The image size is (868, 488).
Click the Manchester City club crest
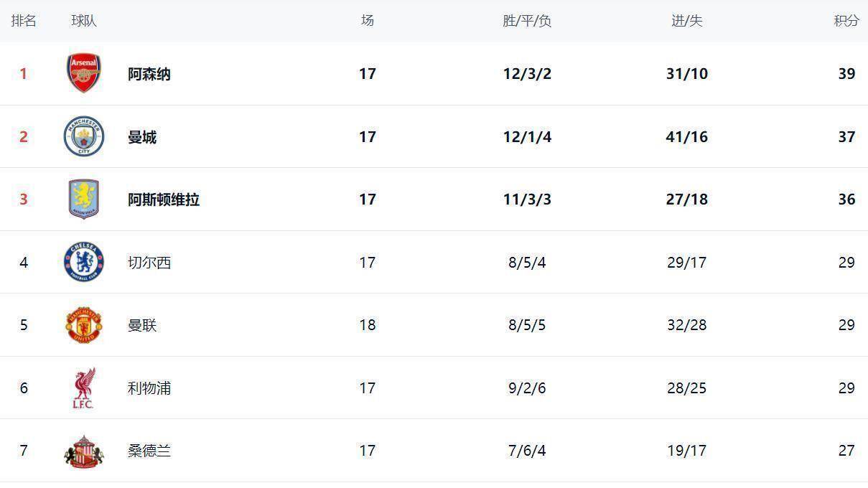coord(84,136)
